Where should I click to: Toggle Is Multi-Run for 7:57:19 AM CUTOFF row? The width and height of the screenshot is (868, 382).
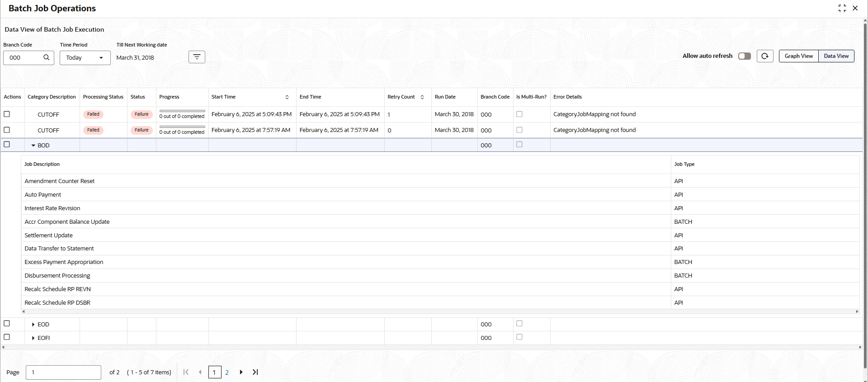(x=519, y=130)
